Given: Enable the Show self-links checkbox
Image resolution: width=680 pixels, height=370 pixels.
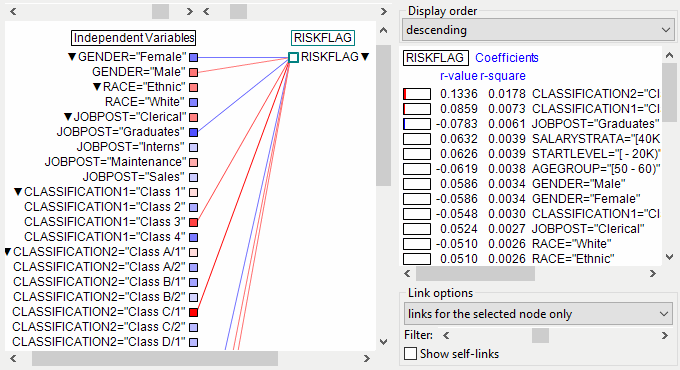Looking at the screenshot, I should [410, 354].
